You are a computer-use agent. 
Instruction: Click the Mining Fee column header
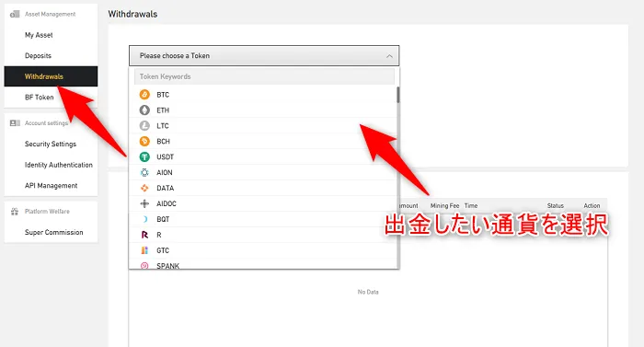(444, 205)
